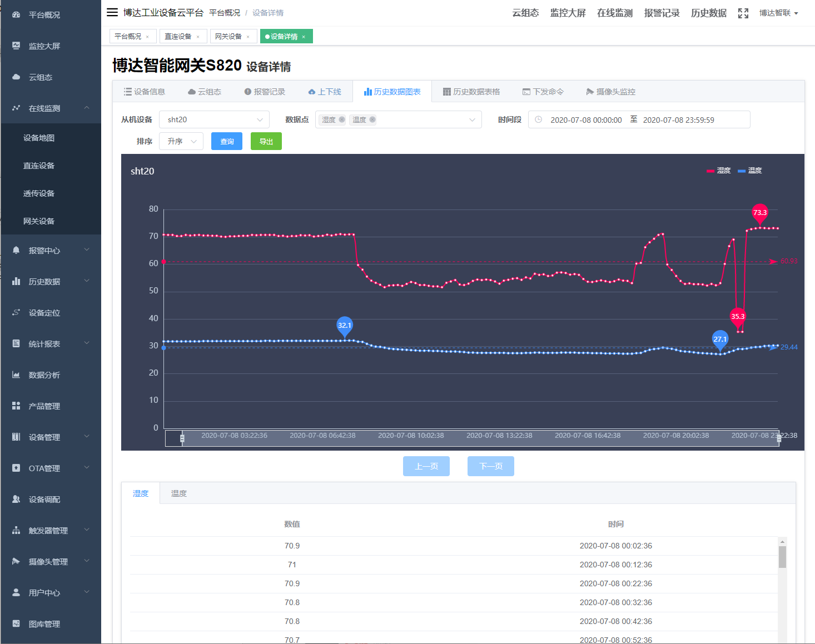Viewport: 815px width, 644px height.
Task: Close the 设备详情 page tab
Action: pyautogui.click(x=304, y=37)
